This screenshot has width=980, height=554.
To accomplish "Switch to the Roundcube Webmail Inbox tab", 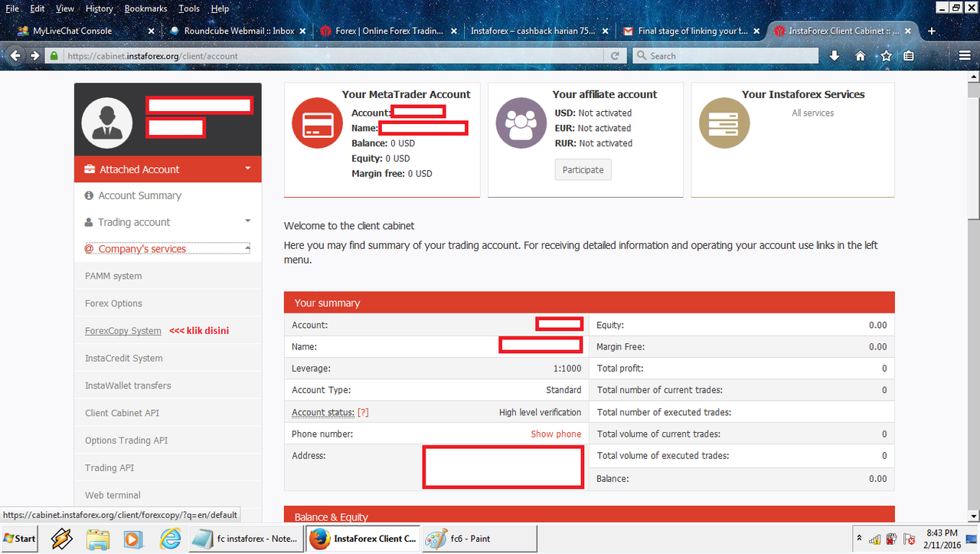I will point(238,31).
